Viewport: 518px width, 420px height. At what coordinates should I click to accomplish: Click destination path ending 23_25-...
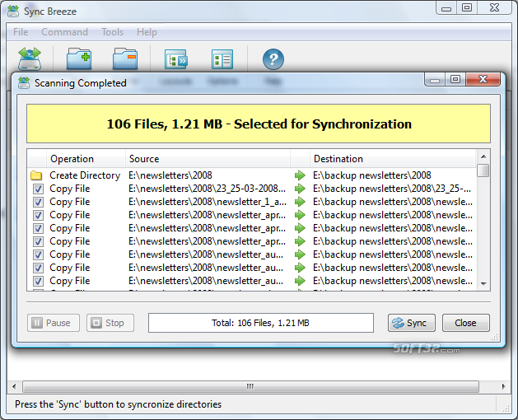click(x=392, y=189)
